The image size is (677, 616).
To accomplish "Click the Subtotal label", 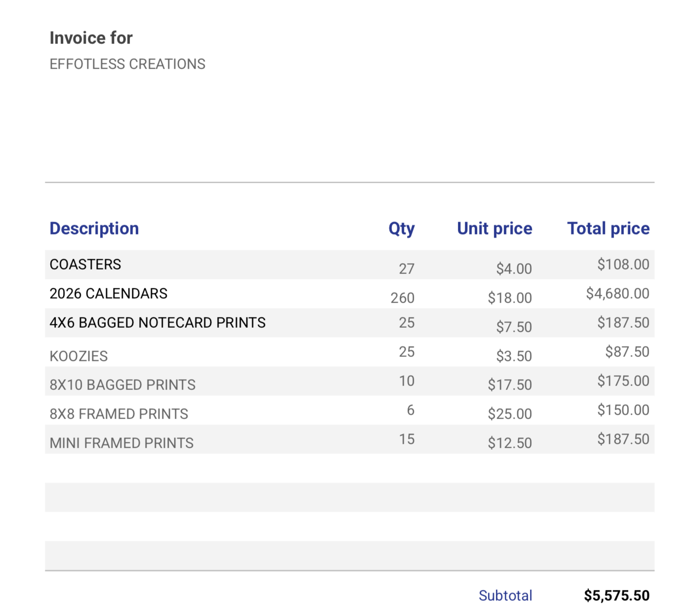I will pos(505,595).
